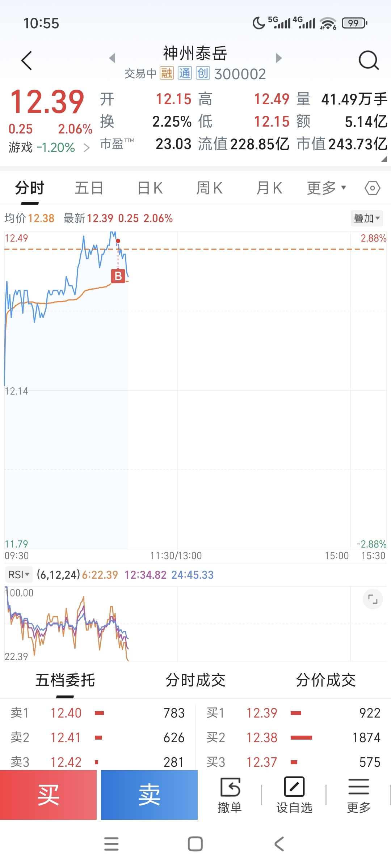Click the red B buy marker on chart

(x=118, y=276)
